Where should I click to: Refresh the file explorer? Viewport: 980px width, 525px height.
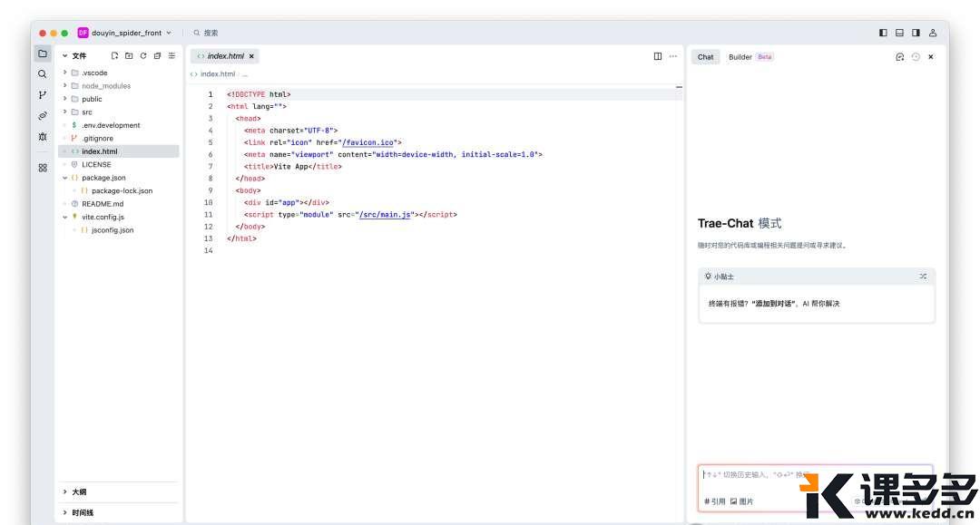tap(143, 56)
